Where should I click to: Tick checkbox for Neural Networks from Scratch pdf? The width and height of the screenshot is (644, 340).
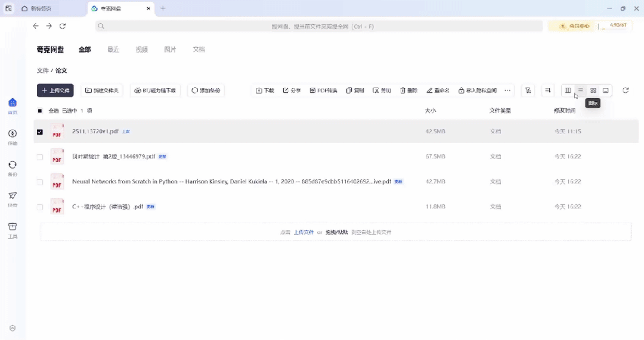pyautogui.click(x=40, y=182)
